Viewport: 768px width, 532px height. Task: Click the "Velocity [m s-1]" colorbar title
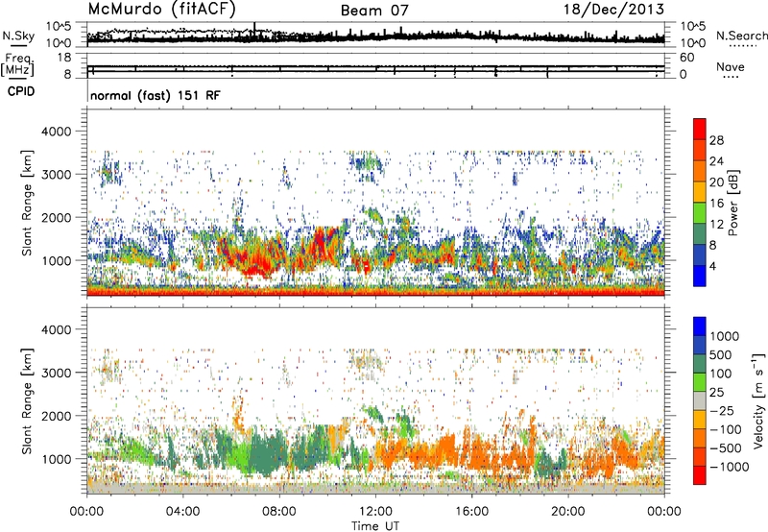tap(758, 400)
